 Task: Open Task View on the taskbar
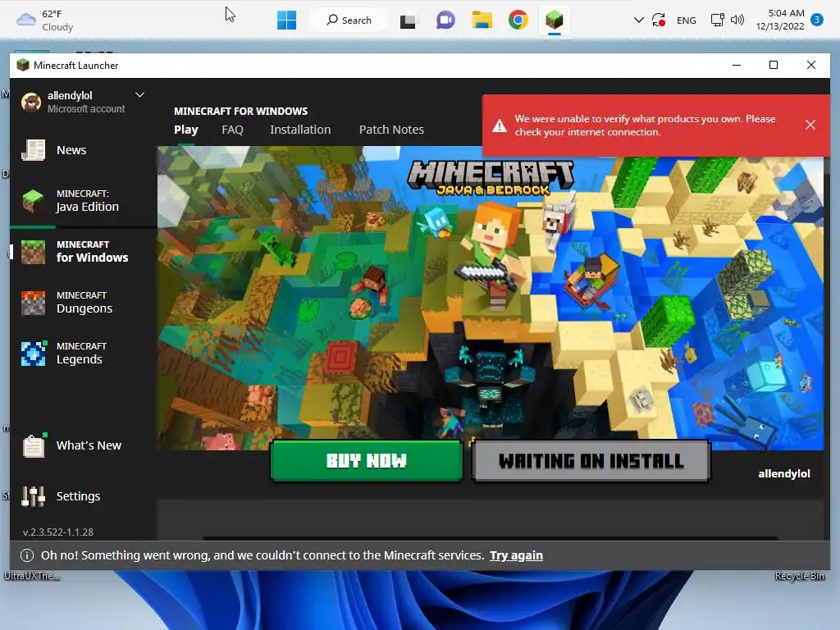tap(408, 21)
